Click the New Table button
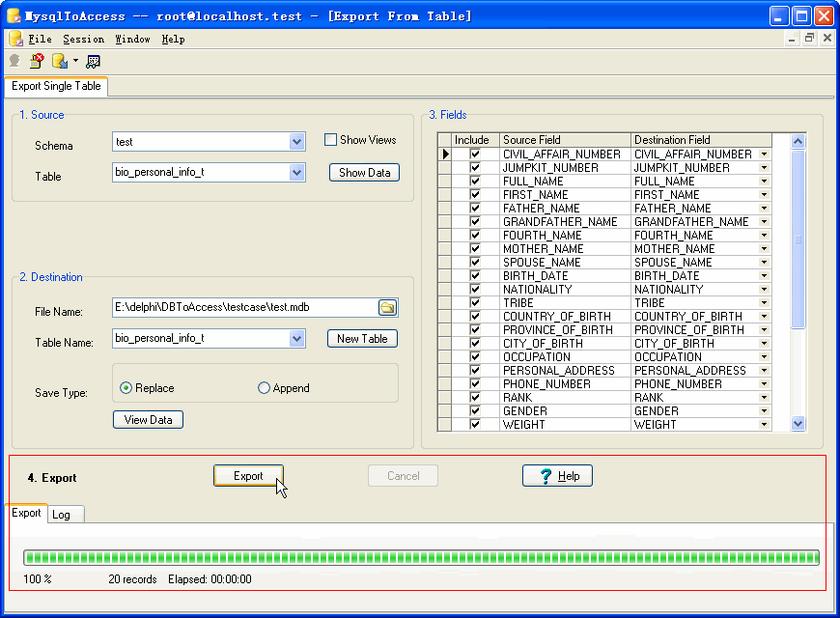 362,339
